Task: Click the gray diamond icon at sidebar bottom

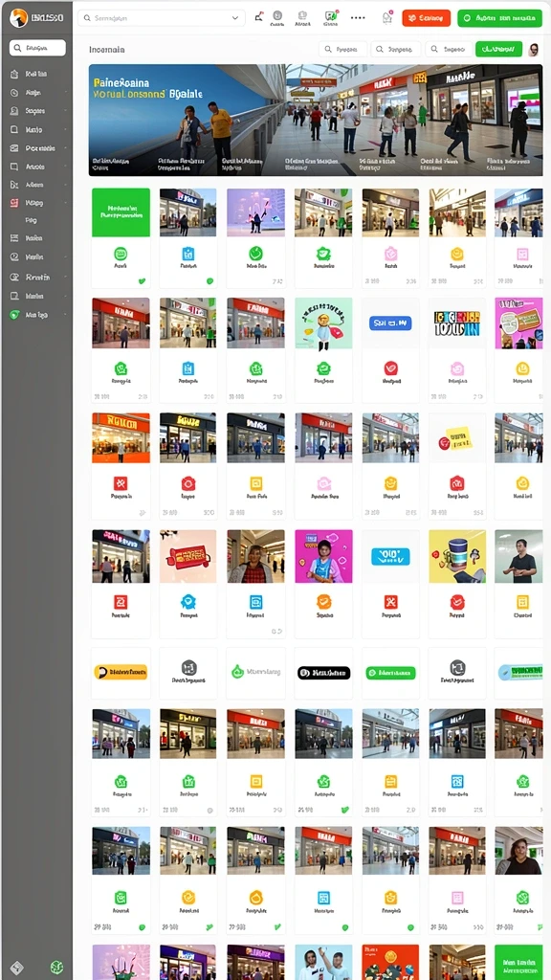Action: [16, 967]
